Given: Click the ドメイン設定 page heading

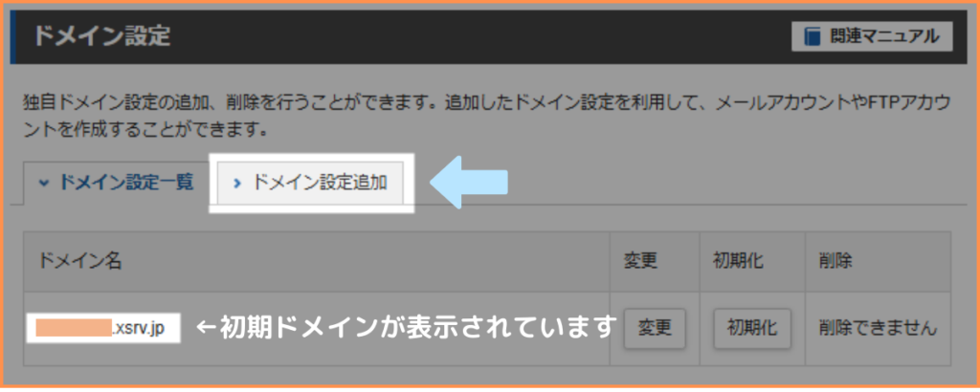Looking at the screenshot, I should point(101,36).
